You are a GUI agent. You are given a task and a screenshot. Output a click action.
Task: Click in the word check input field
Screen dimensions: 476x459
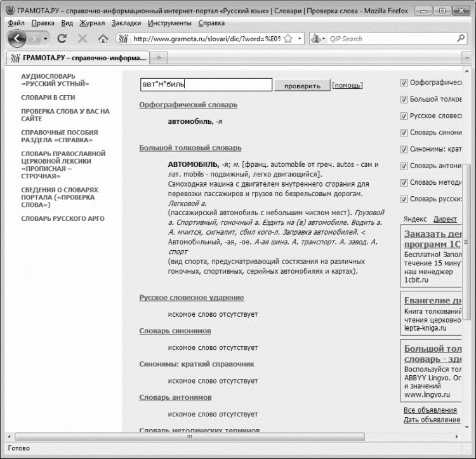(x=206, y=84)
